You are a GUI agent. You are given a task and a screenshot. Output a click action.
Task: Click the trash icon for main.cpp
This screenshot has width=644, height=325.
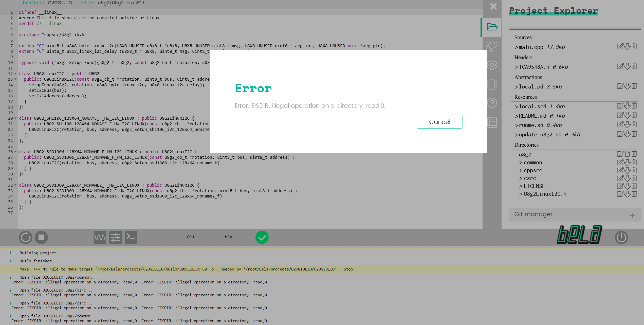[634, 46]
